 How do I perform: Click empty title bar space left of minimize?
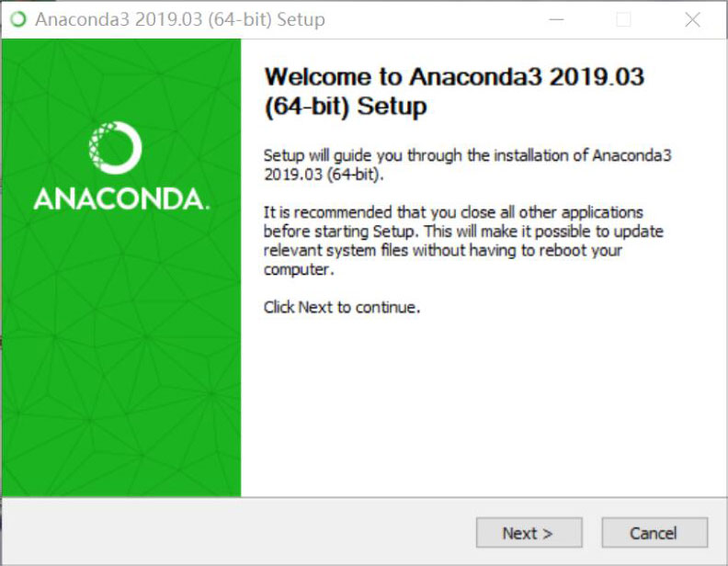point(432,19)
